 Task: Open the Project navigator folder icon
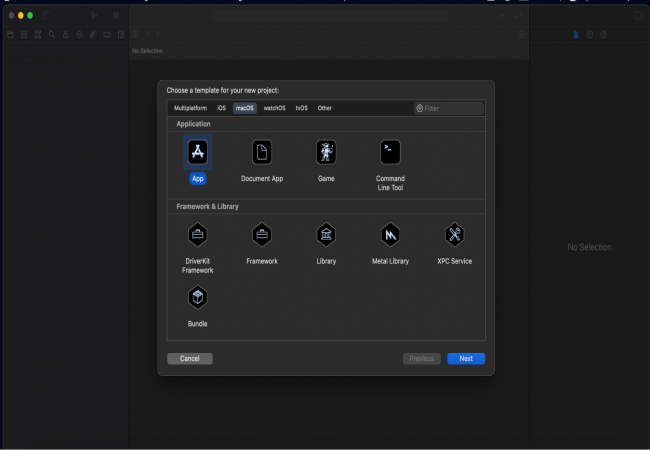pos(10,35)
